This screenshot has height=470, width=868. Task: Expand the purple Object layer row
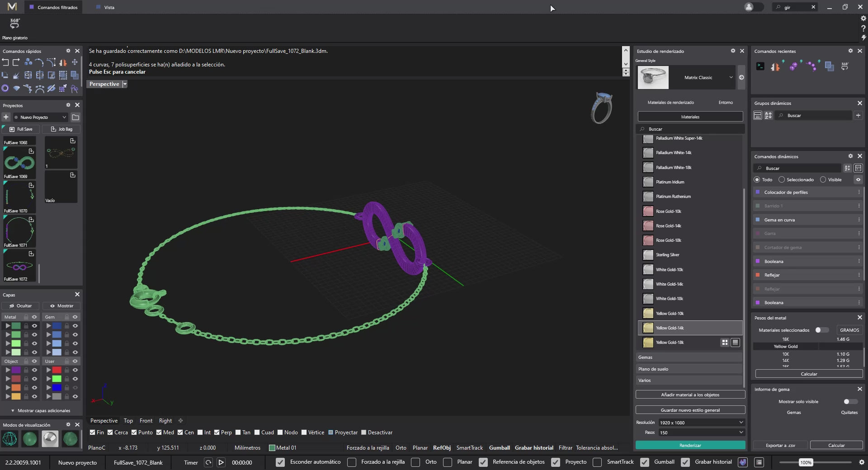[8, 370]
